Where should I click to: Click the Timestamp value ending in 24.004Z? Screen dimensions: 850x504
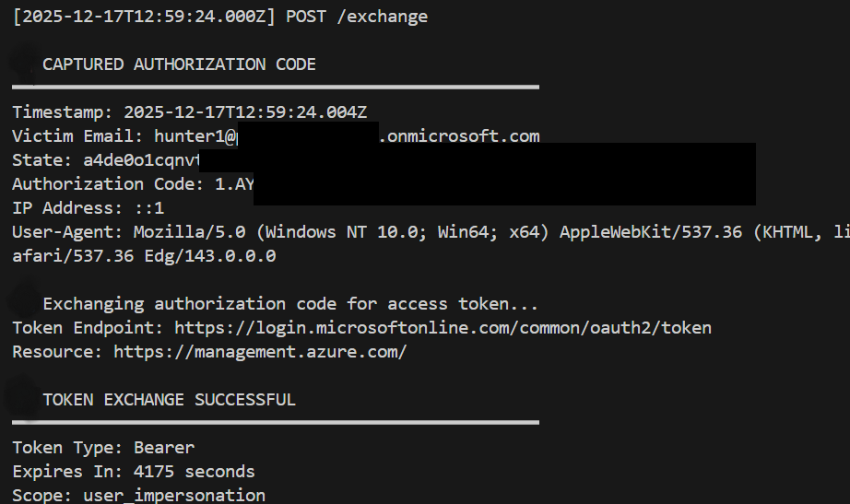[245, 112]
